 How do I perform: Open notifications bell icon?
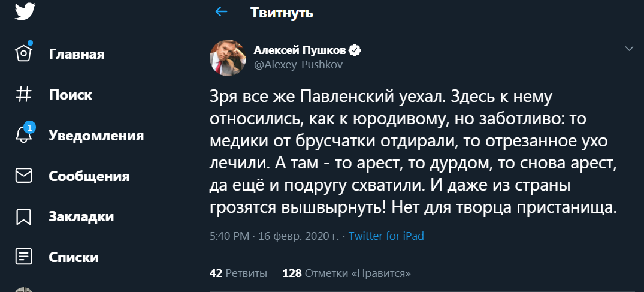[24, 134]
